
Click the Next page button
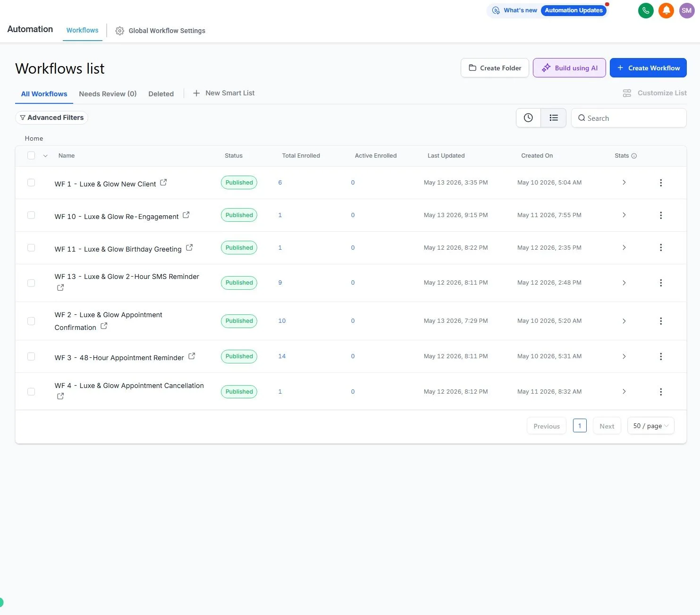coord(607,426)
